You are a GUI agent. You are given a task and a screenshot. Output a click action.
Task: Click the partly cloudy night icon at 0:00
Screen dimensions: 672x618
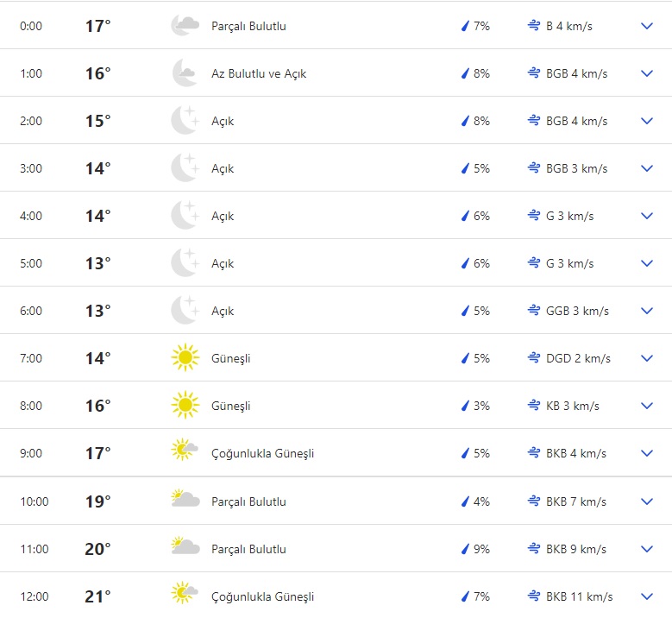(x=185, y=26)
